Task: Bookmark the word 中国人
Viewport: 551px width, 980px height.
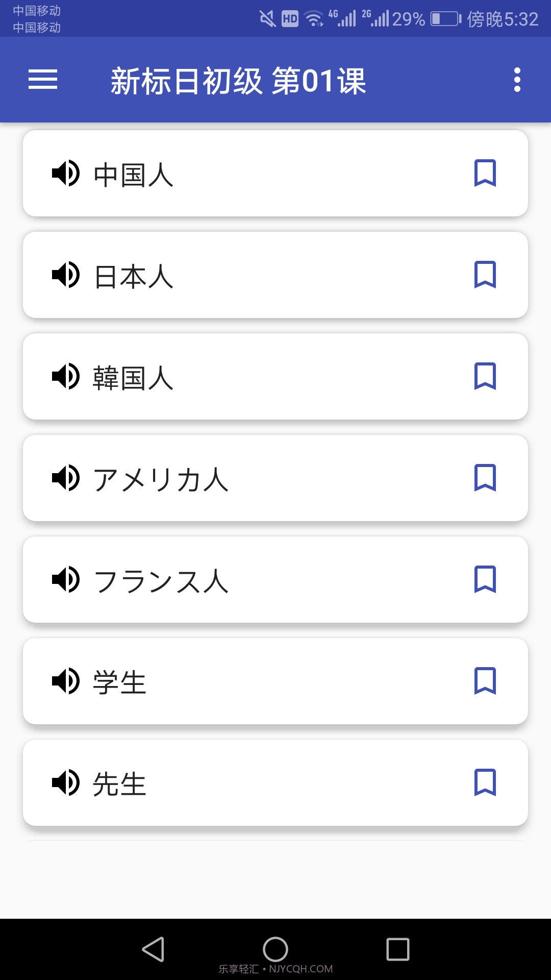Action: pos(485,174)
